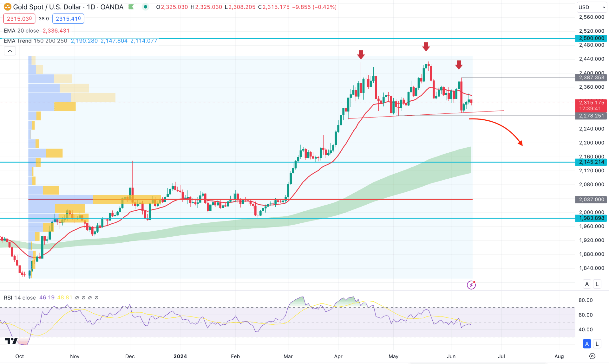This screenshot has width=609, height=364.
Task: Click the RSI 40.00 scale label
Action: [x=586, y=330]
